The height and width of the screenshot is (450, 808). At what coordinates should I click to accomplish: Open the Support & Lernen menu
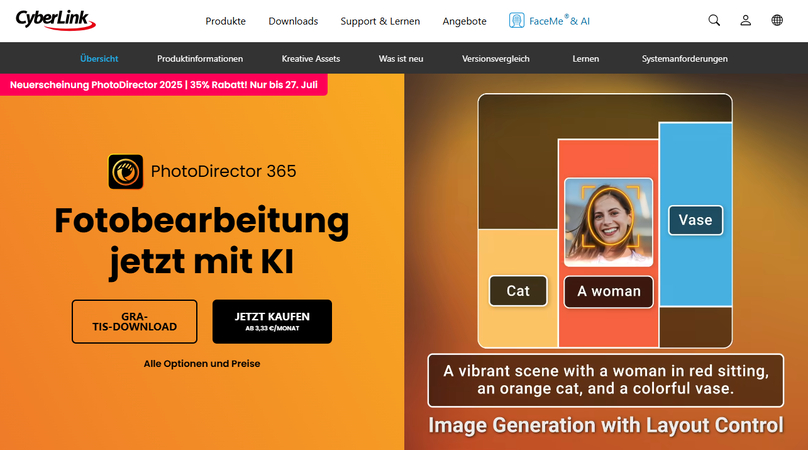(380, 21)
